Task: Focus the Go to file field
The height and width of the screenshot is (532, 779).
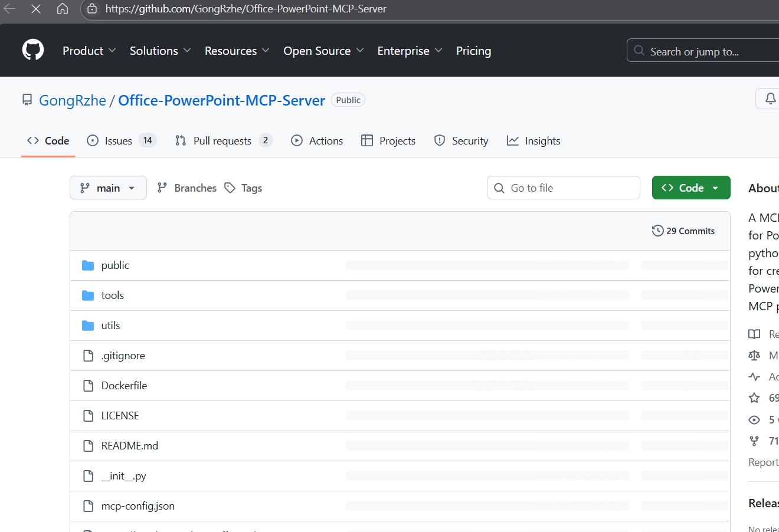Action: click(x=564, y=188)
